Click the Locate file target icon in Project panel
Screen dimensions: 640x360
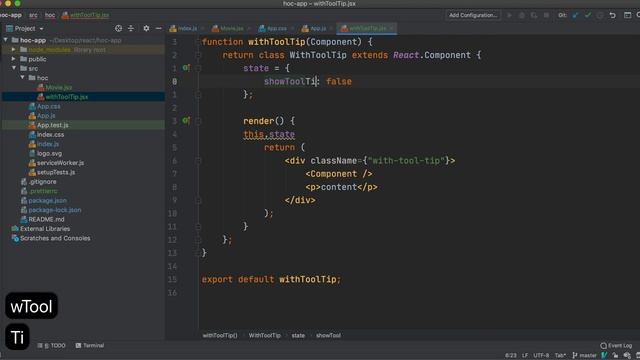[118, 28]
